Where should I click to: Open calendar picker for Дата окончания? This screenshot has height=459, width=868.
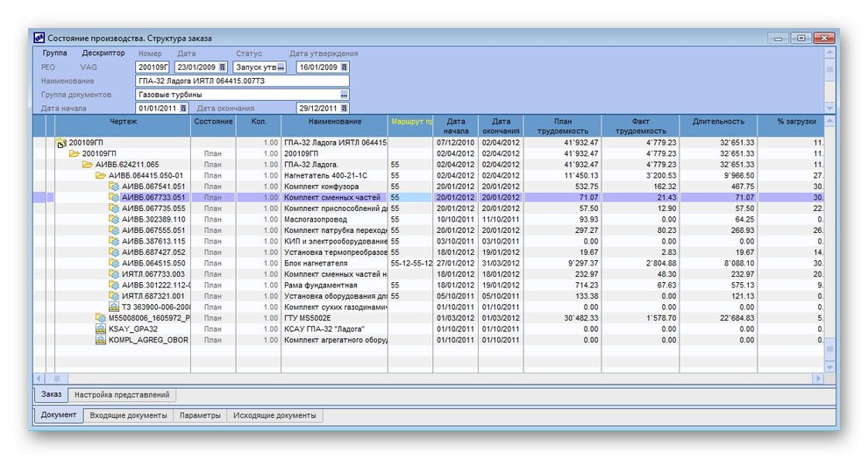(345, 109)
